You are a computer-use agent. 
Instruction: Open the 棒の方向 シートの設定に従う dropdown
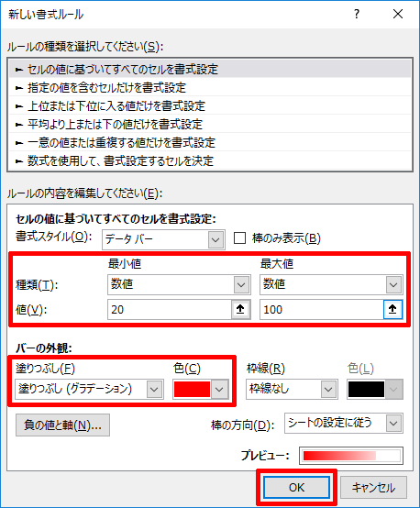click(x=344, y=423)
